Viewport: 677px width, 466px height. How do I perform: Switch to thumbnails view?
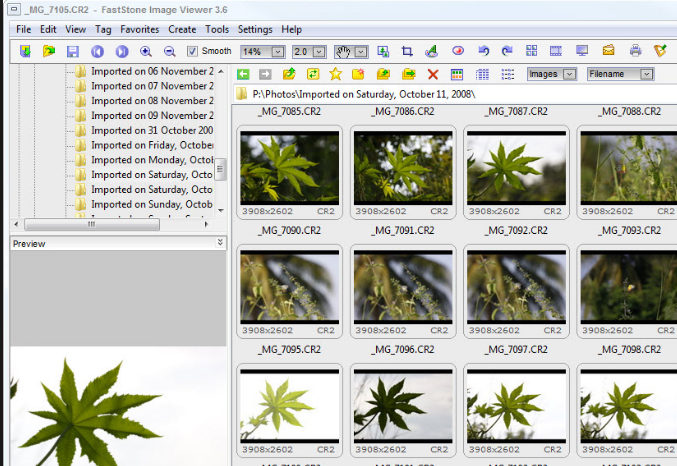[457, 74]
